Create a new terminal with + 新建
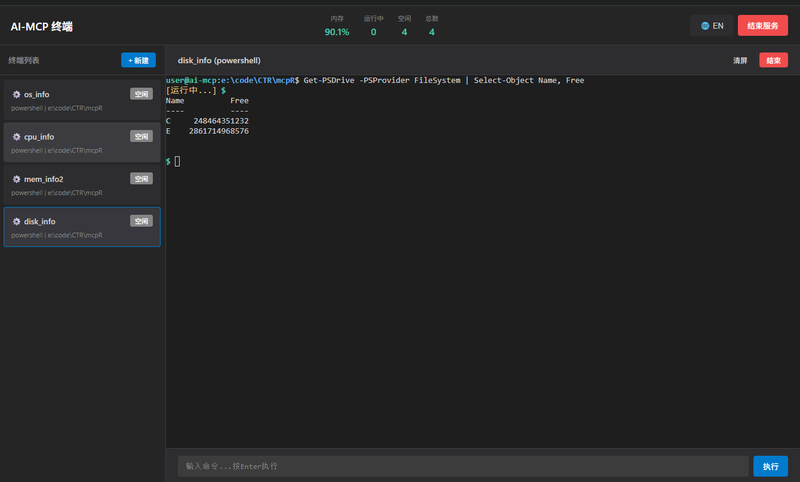This screenshot has width=800, height=482. click(138, 60)
